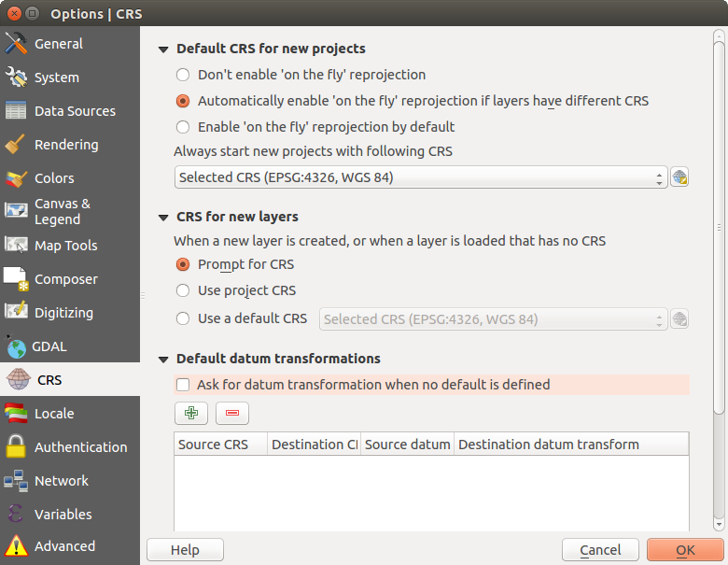Select Don't enable 'on the fly' reprojection
This screenshot has height=565, width=728.
tap(183, 75)
